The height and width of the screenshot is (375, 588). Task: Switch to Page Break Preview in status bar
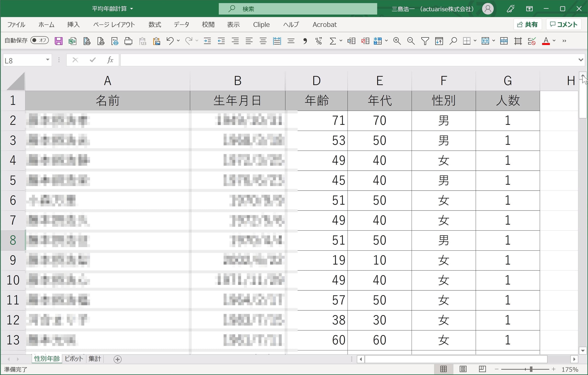pos(482,369)
